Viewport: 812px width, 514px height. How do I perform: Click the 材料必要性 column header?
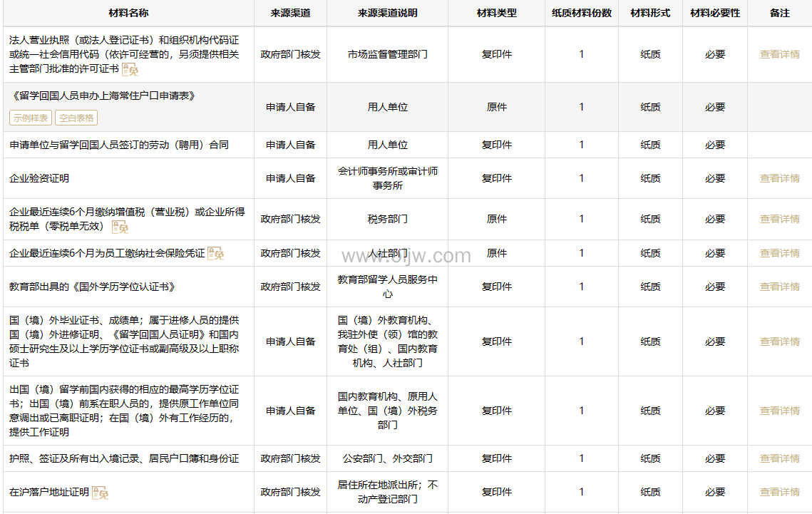point(715,13)
